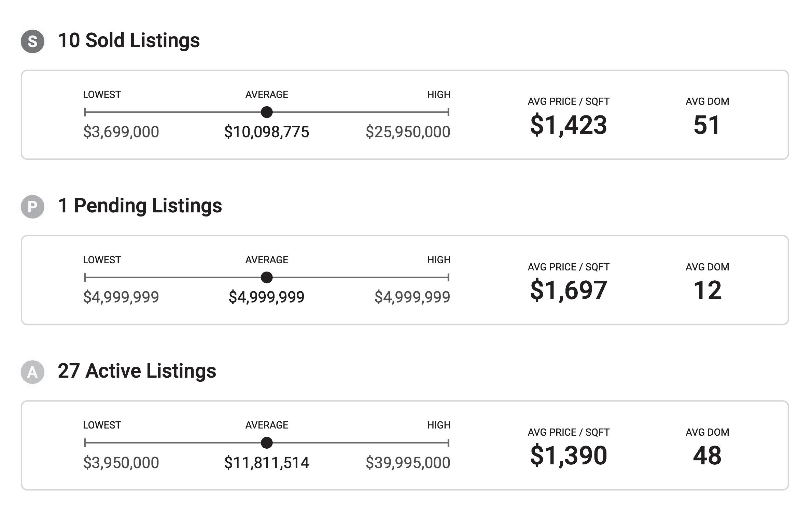The width and height of the screenshot is (812, 519).
Task: Click the Active Listings 'A' badge icon
Action: pyautogui.click(x=32, y=372)
